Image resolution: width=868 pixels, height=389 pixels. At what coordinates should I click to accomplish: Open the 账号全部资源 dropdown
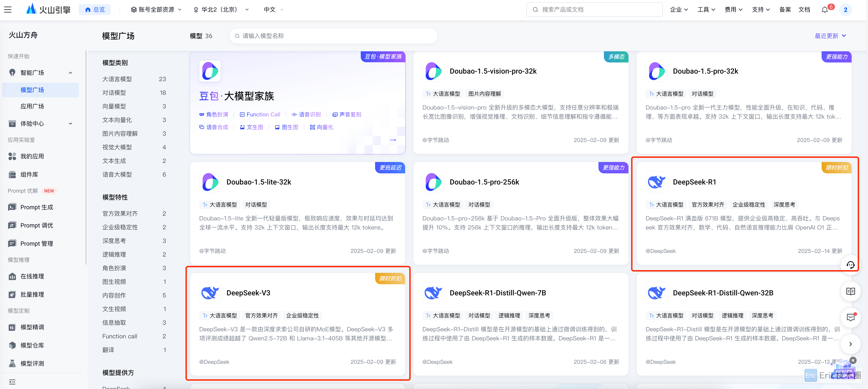tap(156, 10)
